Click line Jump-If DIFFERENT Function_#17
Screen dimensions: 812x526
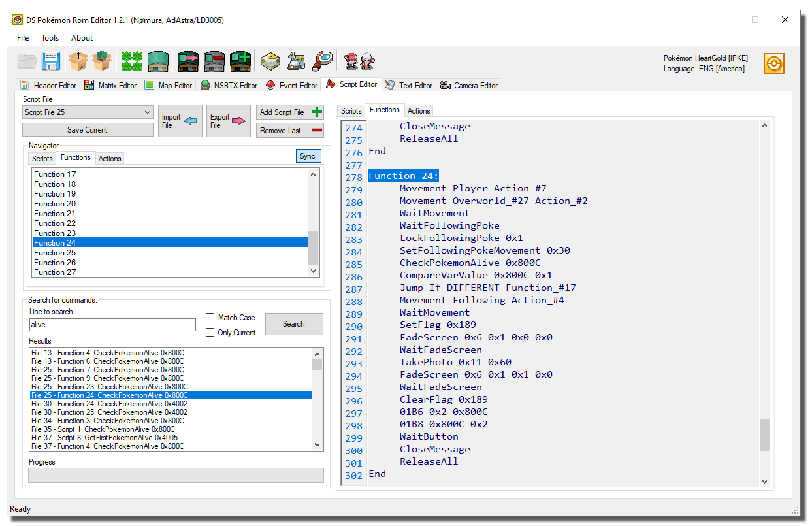(x=488, y=288)
